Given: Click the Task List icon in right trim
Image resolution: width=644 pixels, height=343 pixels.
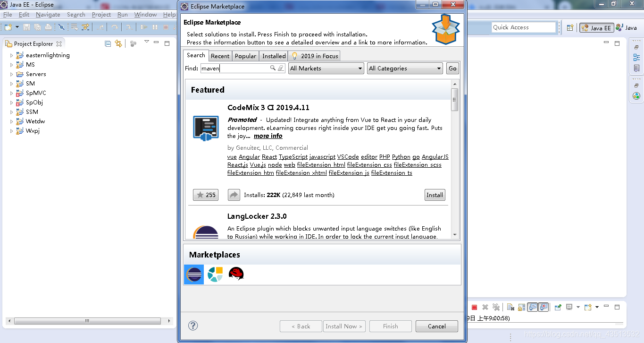Looking at the screenshot, I should pyautogui.click(x=636, y=69).
